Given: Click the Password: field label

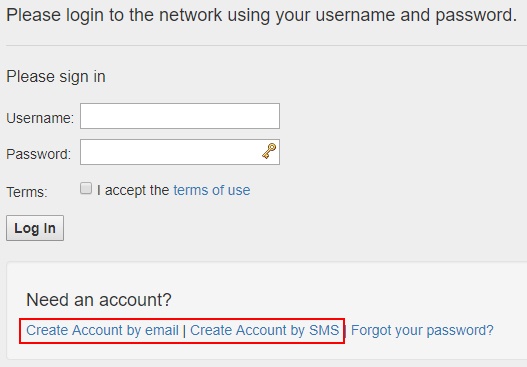Looking at the screenshot, I should point(39,154).
